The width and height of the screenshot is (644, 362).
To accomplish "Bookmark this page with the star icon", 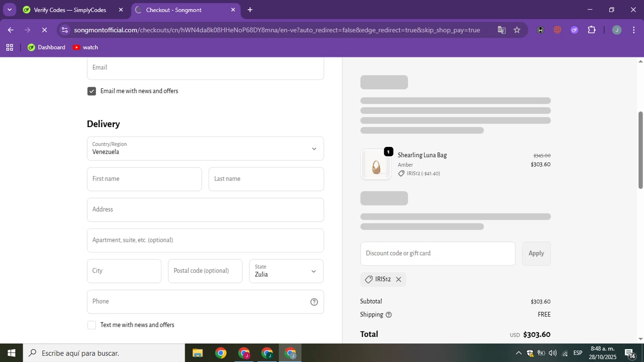I will tap(517, 30).
